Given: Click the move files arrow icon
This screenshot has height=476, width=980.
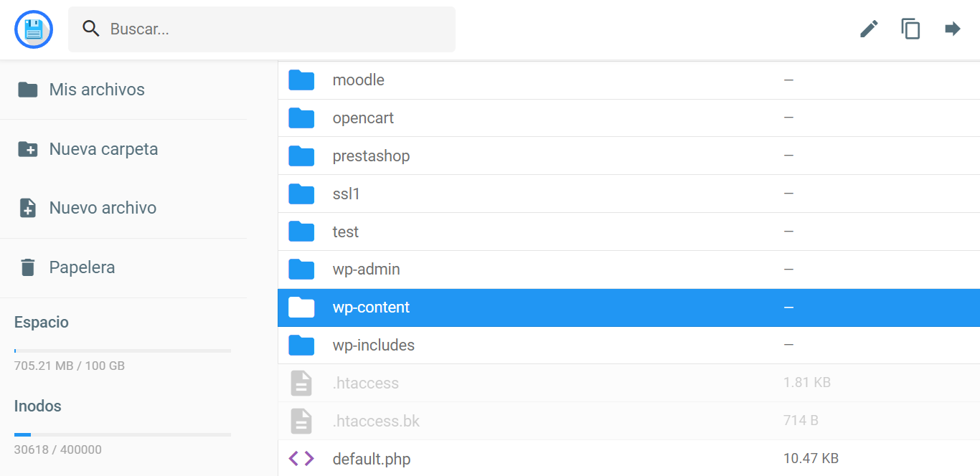Looking at the screenshot, I should (x=952, y=29).
